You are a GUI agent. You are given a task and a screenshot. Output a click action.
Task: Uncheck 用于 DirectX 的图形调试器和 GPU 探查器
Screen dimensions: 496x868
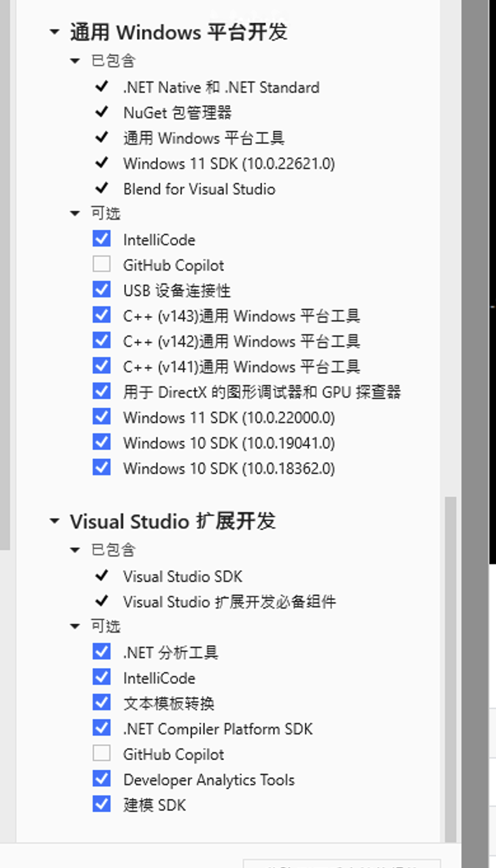[x=101, y=391]
